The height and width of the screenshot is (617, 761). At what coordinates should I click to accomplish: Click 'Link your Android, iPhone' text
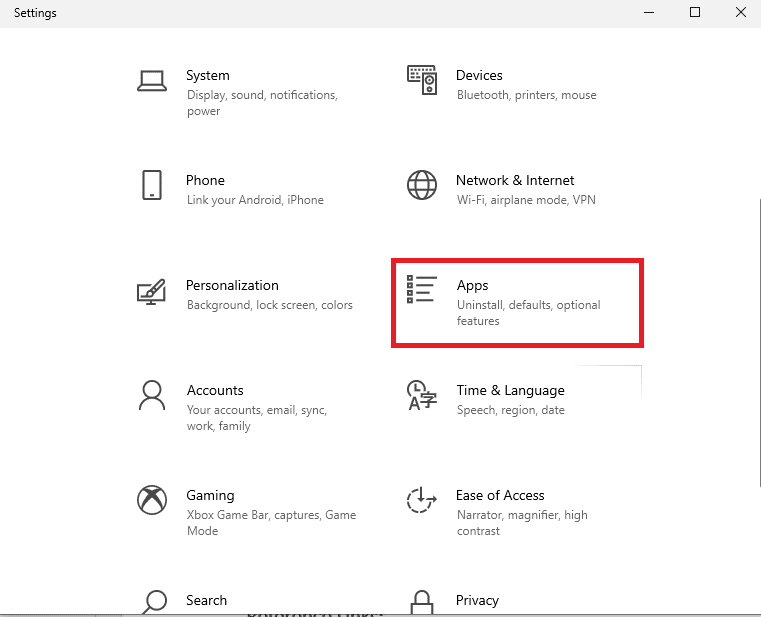[x=255, y=200]
